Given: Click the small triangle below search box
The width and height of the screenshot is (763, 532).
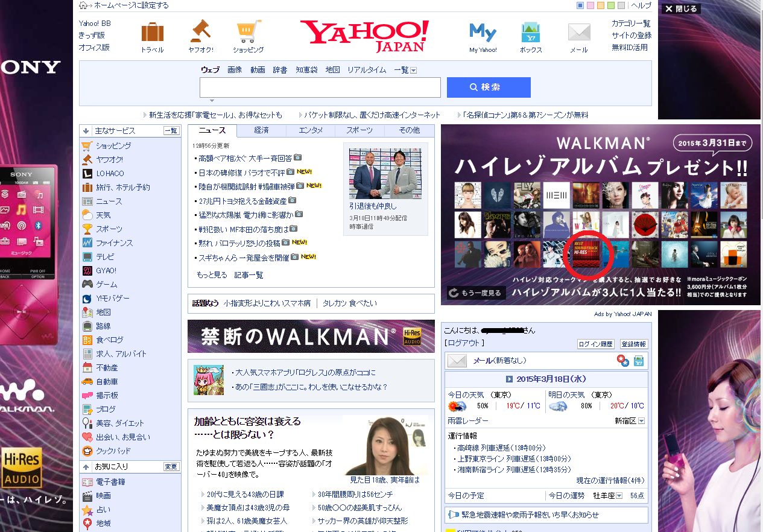Looking at the screenshot, I should (x=212, y=101).
